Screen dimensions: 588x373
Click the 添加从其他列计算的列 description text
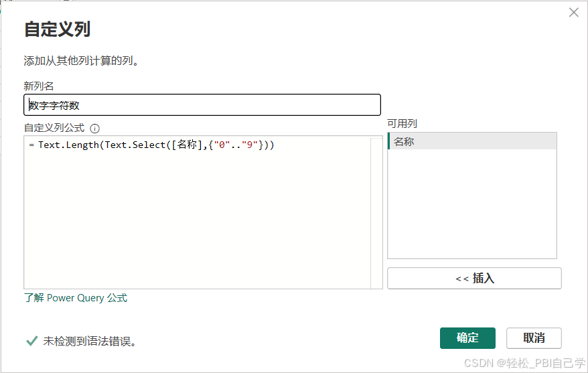tap(82, 61)
